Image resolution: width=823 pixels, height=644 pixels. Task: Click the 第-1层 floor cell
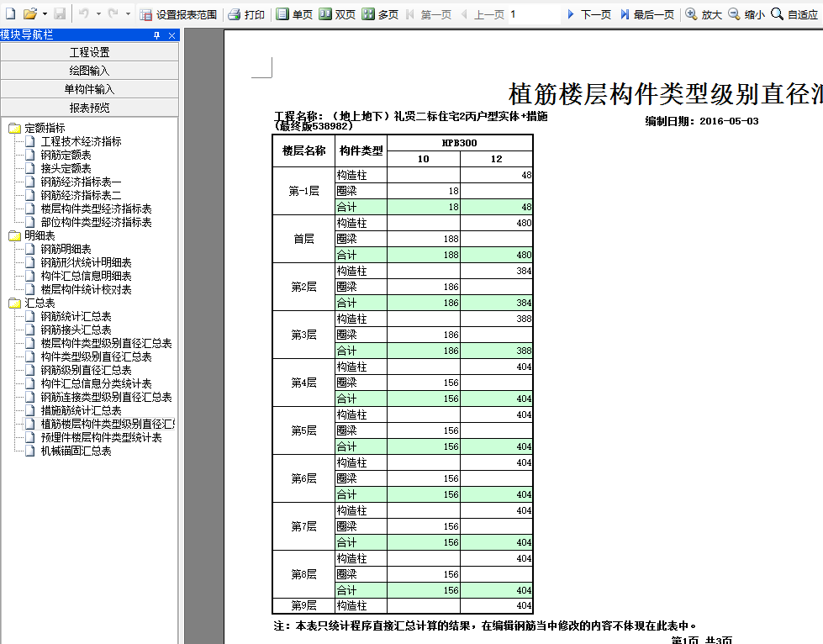tap(304, 191)
